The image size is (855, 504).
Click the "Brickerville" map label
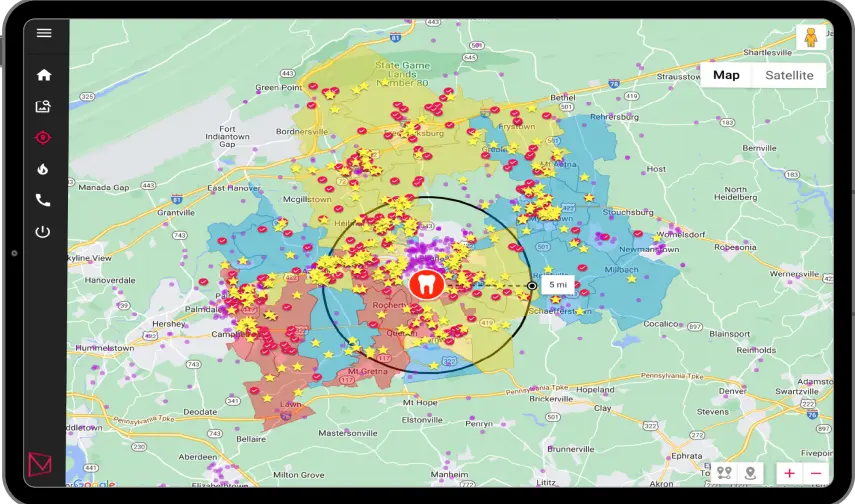pos(551,399)
